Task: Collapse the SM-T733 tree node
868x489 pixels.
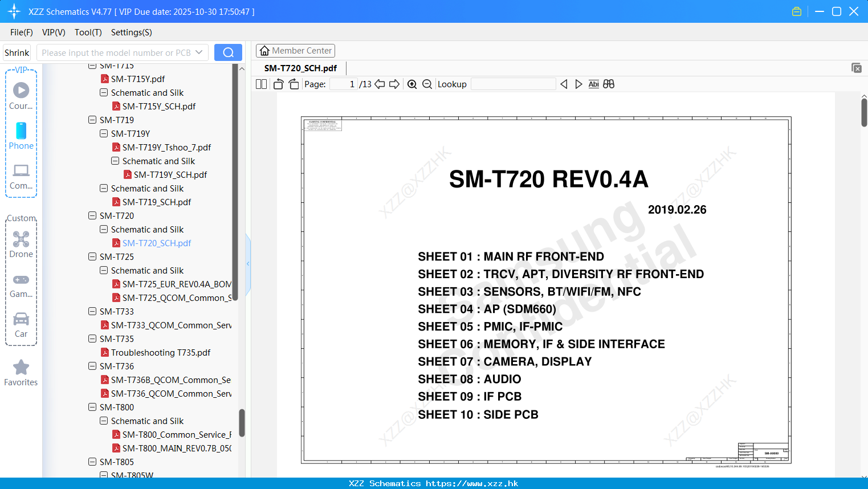Action: click(92, 311)
